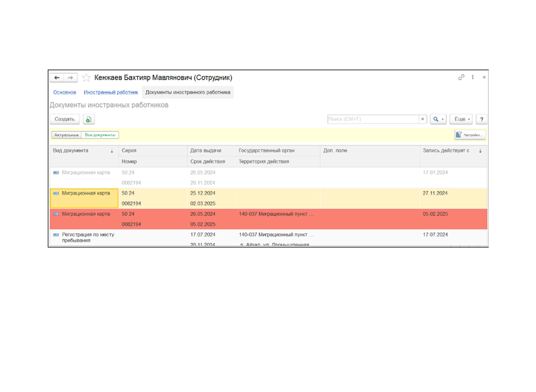
Task: Click the Серия column header
Action: [x=153, y=151]
